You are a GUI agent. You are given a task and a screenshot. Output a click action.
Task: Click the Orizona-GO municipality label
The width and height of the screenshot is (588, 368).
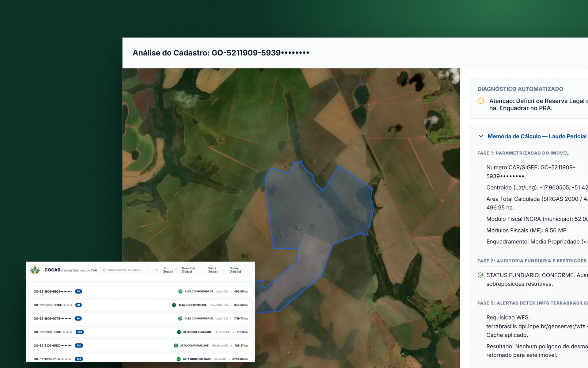(222, 332)
